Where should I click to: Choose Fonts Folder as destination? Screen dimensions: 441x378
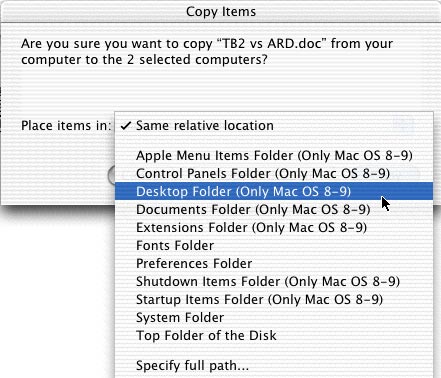tap(274, 246)
